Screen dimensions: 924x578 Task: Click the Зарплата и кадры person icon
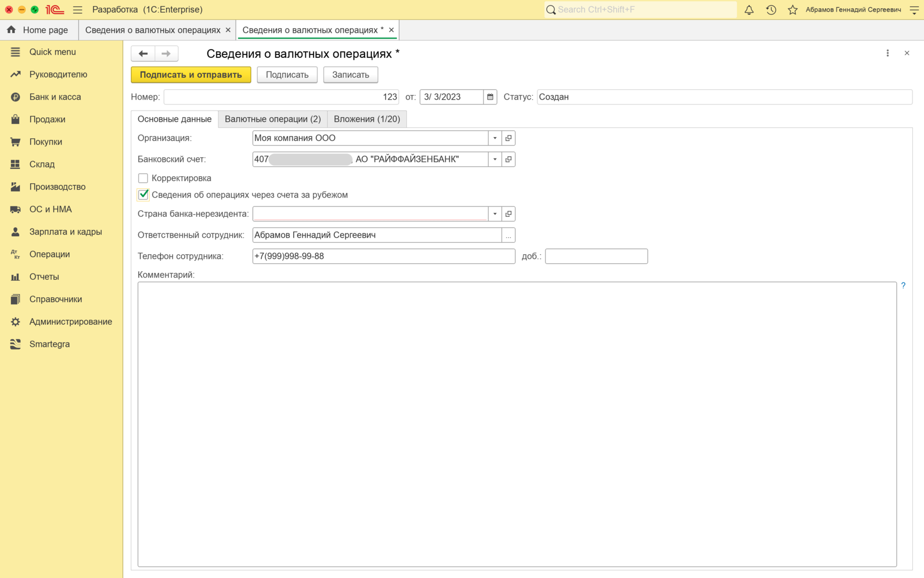[15, 232]
